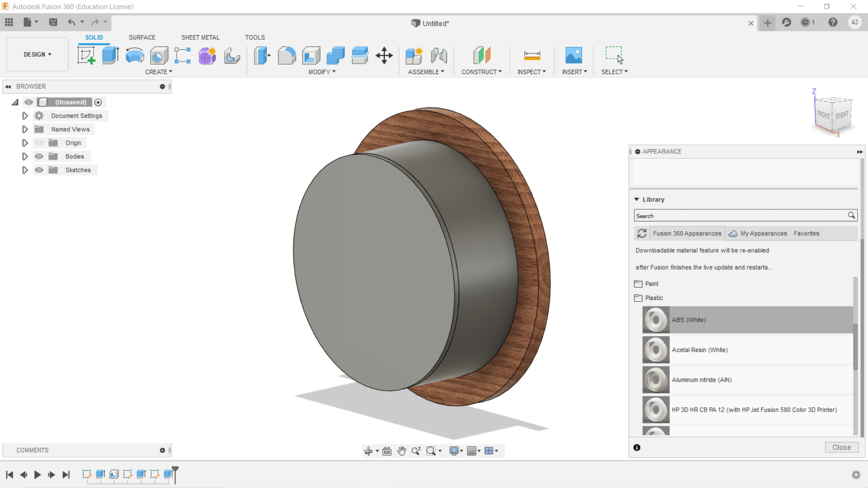Screen dimensions: 868x488
Task: Collapse the Library section
Action: [x=637, y=199]
